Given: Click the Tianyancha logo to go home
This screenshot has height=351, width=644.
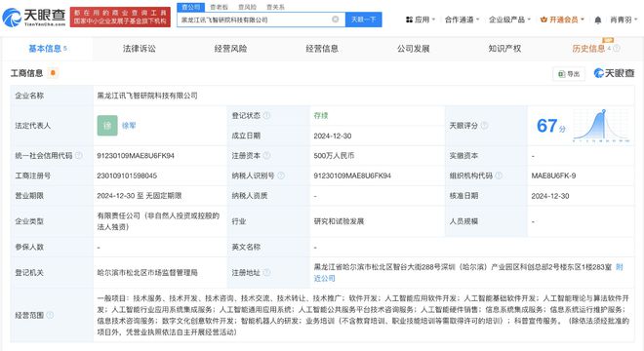Looking at the screenshot, I should coord(34,18).
